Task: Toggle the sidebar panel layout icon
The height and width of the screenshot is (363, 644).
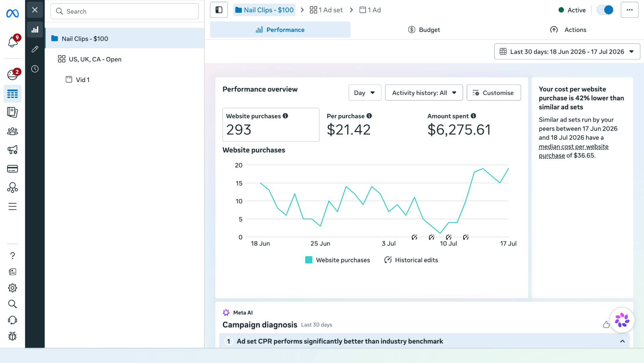Action: (219, 10)
